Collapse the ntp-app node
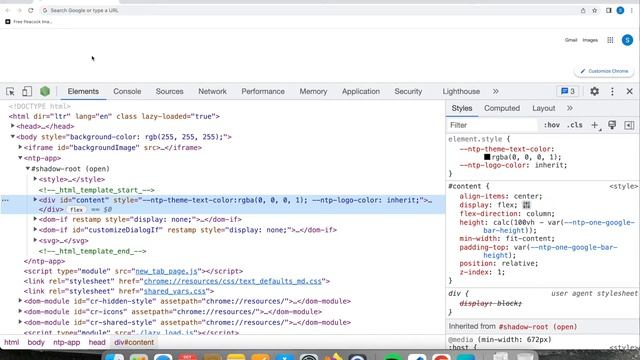Image resolution: width=640 pixels, height=360 pixels. (x=20, y=158)
